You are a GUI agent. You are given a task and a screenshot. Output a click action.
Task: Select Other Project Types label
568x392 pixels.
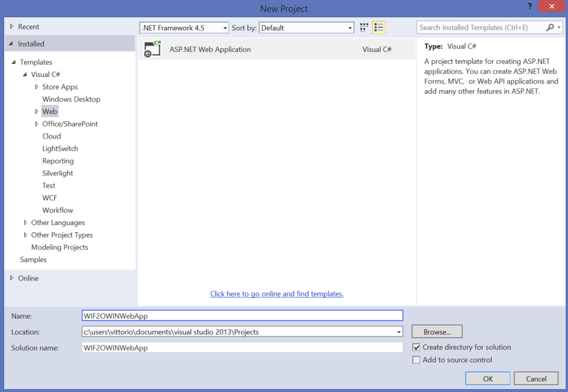(62, 234)
